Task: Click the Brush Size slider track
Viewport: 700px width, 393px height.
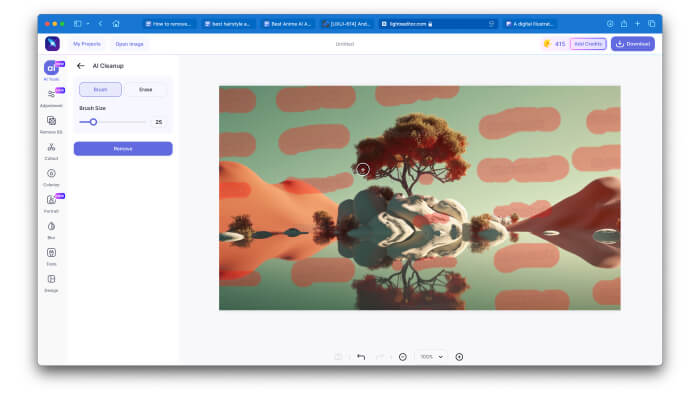Action: pos(112,121)
